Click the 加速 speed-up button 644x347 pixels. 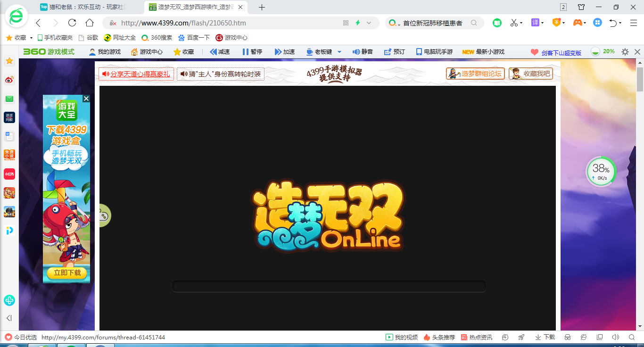click(284, 52)
